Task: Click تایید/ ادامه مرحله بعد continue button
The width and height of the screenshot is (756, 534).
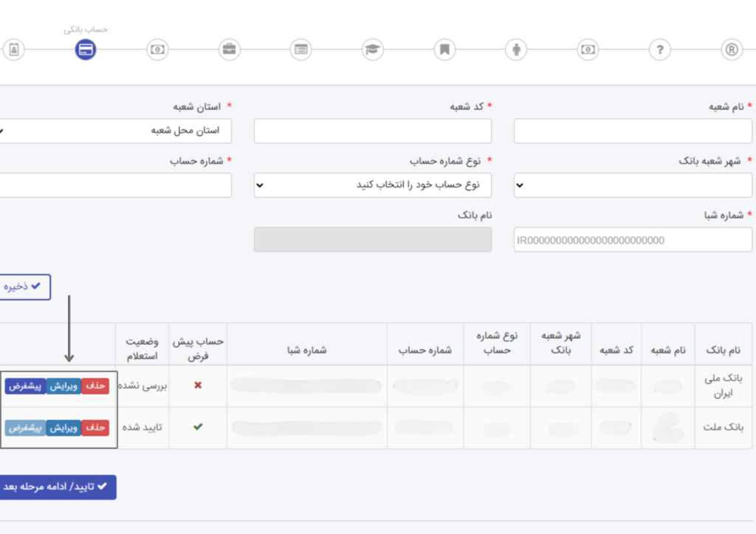Action: pos(57,487)
